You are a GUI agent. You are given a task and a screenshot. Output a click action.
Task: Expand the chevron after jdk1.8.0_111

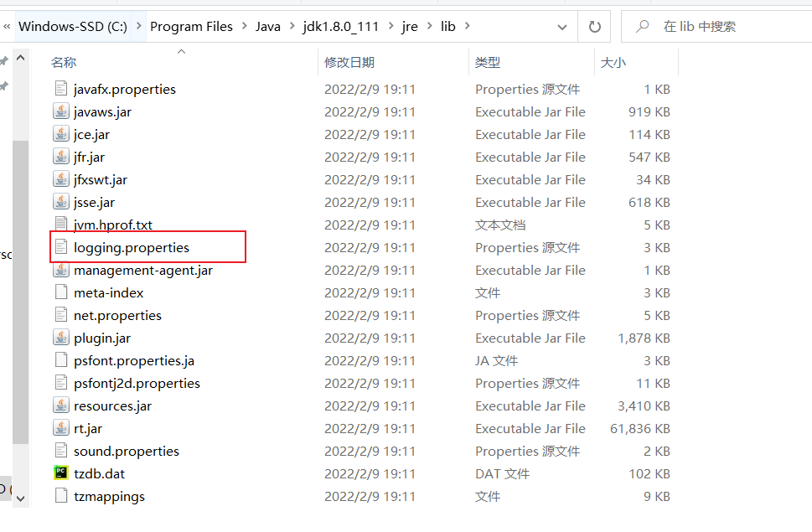click(391, 25)
